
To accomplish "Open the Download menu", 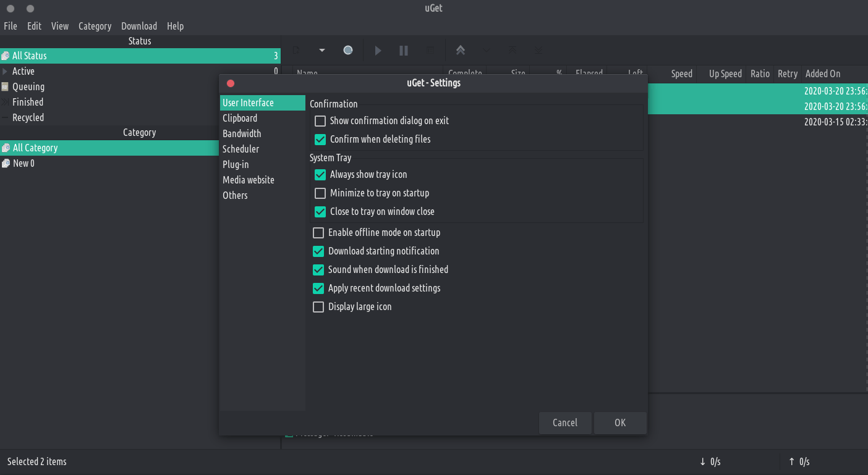I will [139, 26].
